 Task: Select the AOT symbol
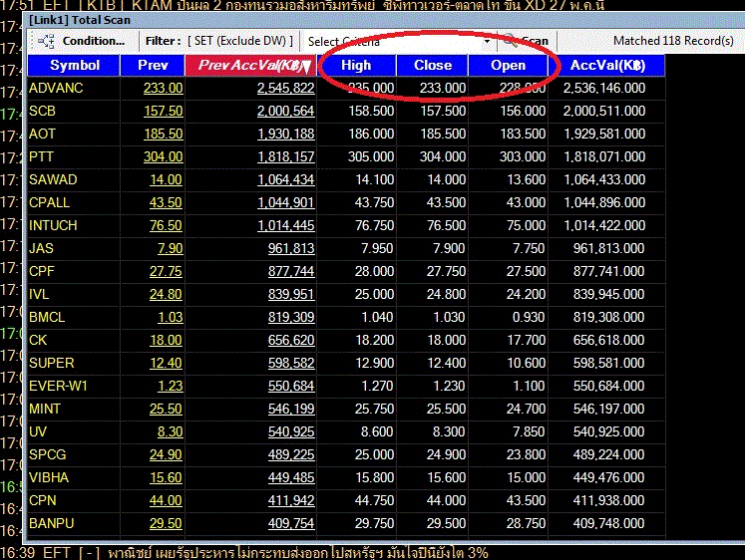pyautogui.click(x=42, y=134)
